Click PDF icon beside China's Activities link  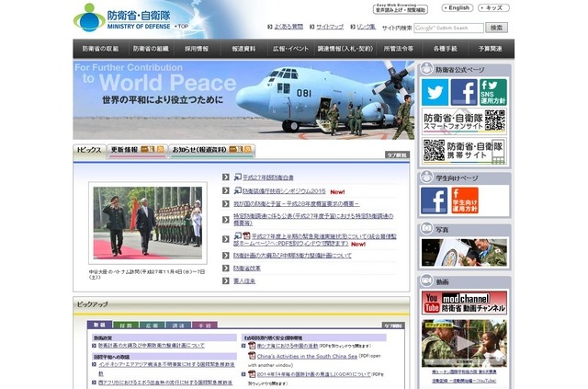click(x=252, y=355)
